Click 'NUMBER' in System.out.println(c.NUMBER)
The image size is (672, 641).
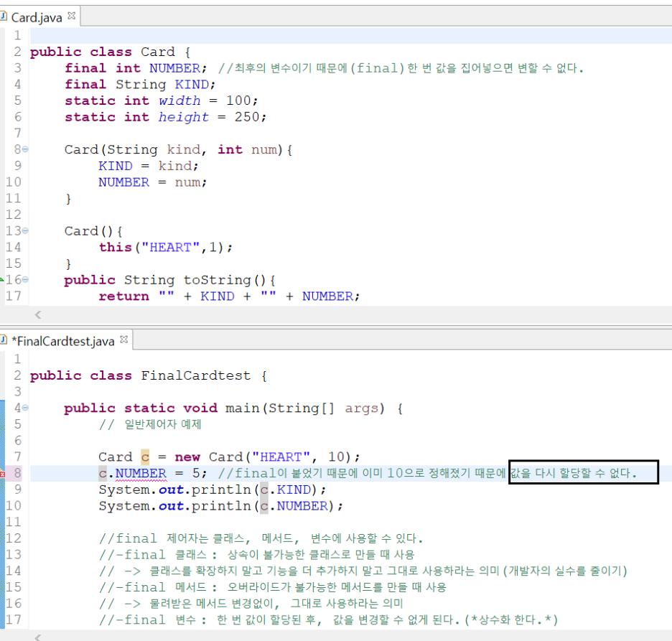click(x=302, y=506)
